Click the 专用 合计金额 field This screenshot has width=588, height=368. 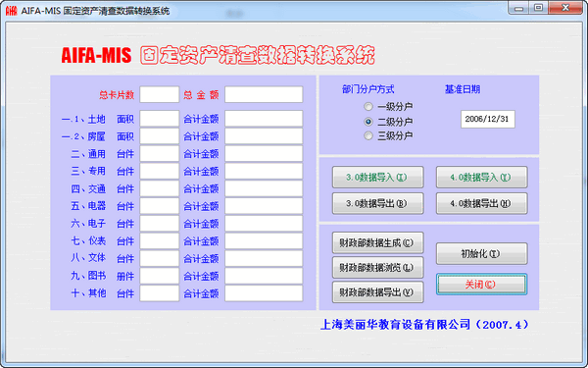point(264,171)
